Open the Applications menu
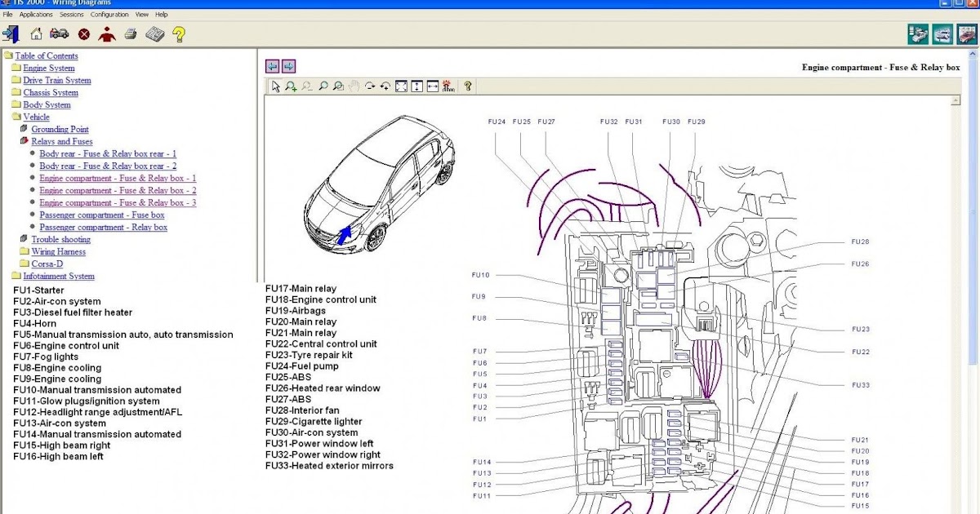The image size is (980, 514). click(x=36, y=15)
